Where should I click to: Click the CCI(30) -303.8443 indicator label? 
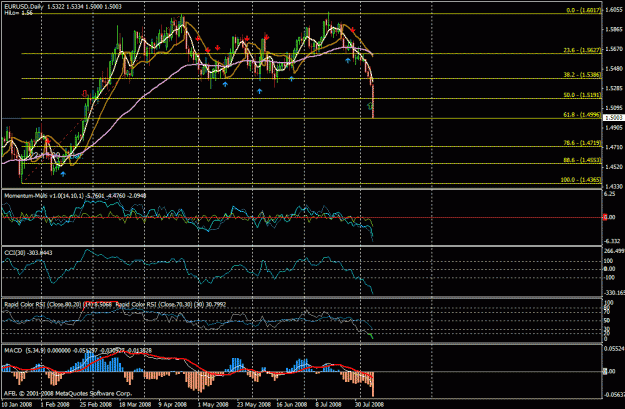click(28, 253)
